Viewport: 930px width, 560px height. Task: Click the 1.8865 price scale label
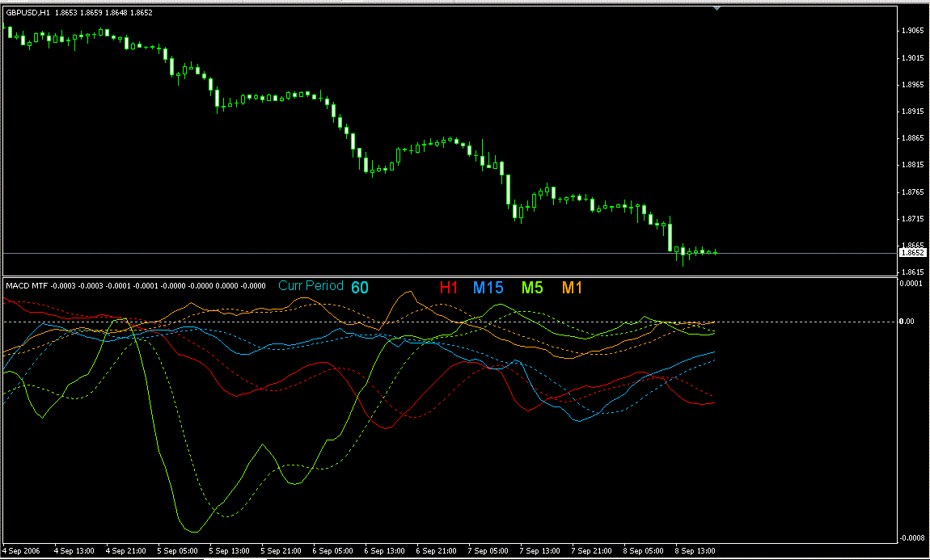pos(912,138)
